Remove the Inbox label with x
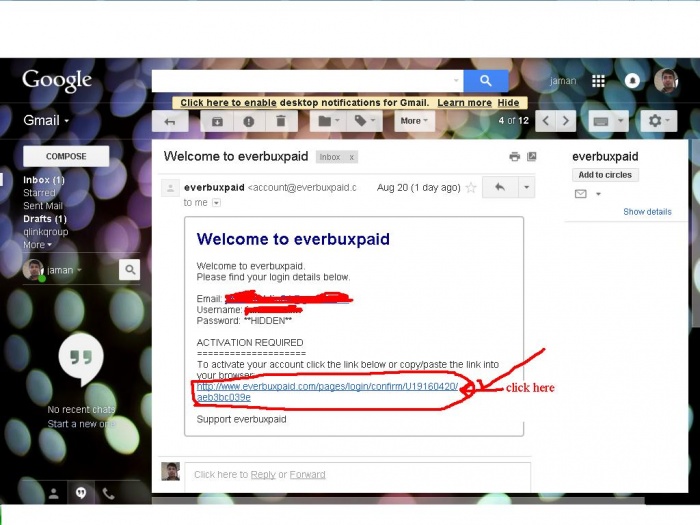Screen dimensions: 700x525 (352, 157)
